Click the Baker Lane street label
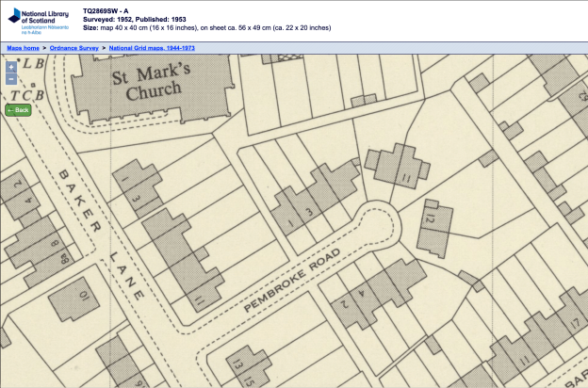 coord(99,234)
